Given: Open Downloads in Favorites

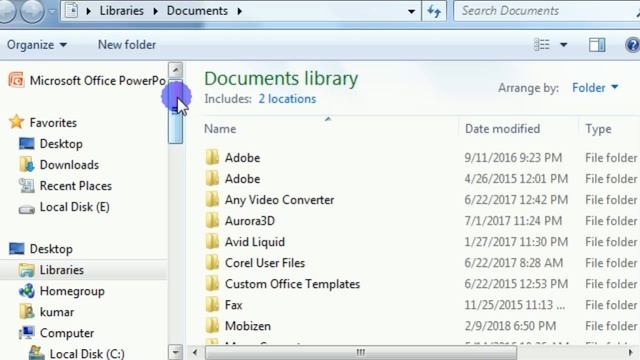Looking at the screenshot, I should tap(69, 165).
